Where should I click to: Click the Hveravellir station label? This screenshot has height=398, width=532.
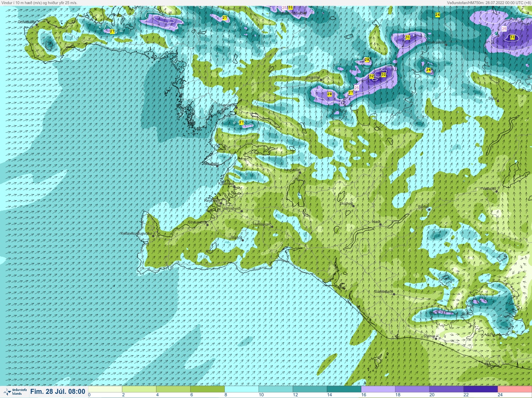pyautogui.click(x=436, y=42)
